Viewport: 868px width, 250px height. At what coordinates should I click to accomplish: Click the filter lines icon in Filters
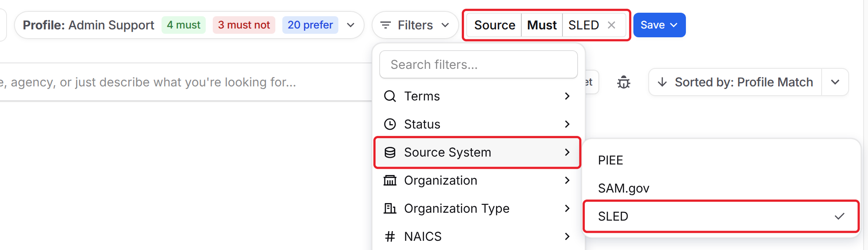[x=386, y=25]
